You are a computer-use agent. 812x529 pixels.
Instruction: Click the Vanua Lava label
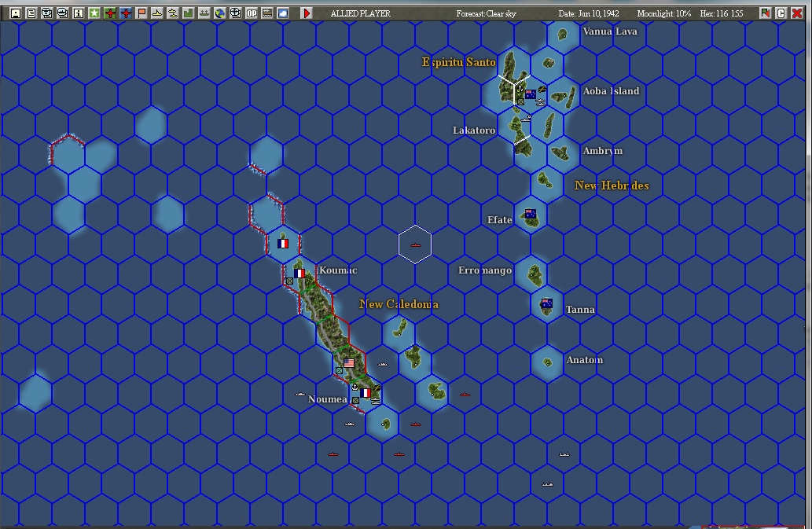pyautogui.click(x=610, y=31)
